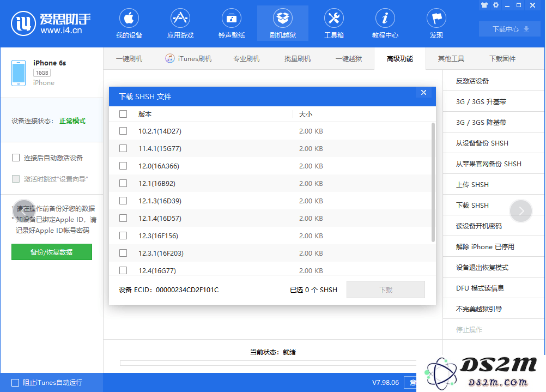Click the 版本 column header
The height and width of the screenshot is (392, 546).
tap(145, 114)
